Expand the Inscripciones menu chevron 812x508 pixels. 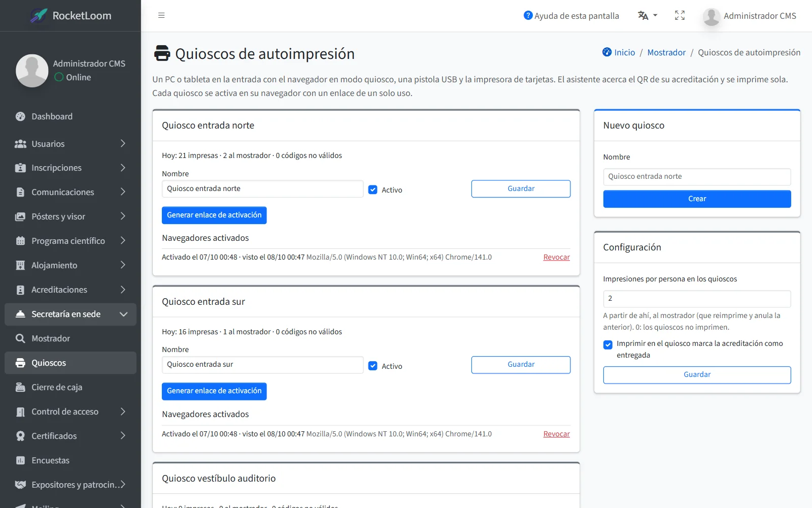(x=123, y=168)
